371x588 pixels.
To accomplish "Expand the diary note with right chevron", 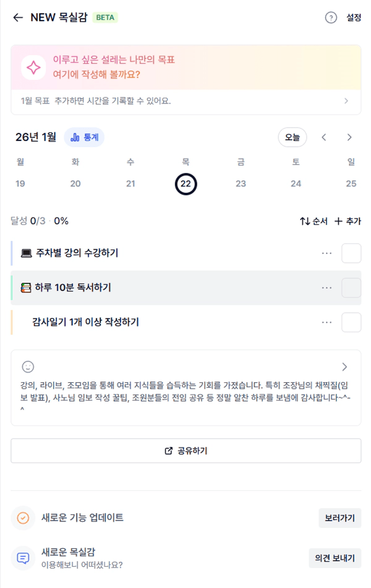I will pos(345,367).
